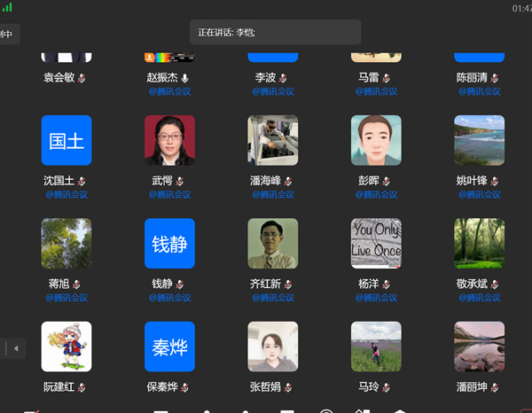Open the @腾讯会议 link under 李波

click(272, 90)
